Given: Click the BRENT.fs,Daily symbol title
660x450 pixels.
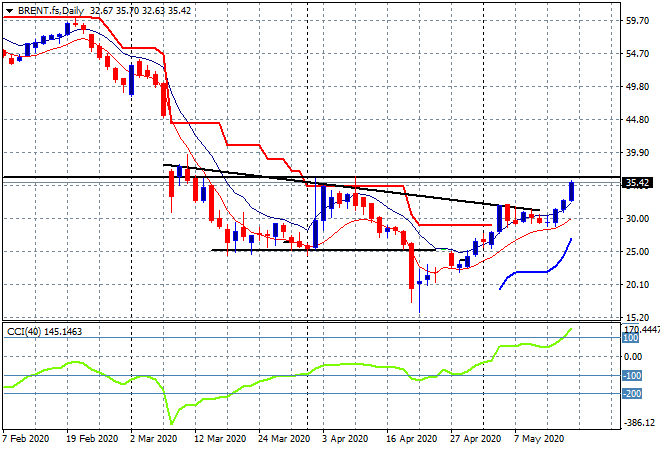Looking at the screenshot, I should coord(51,10).
